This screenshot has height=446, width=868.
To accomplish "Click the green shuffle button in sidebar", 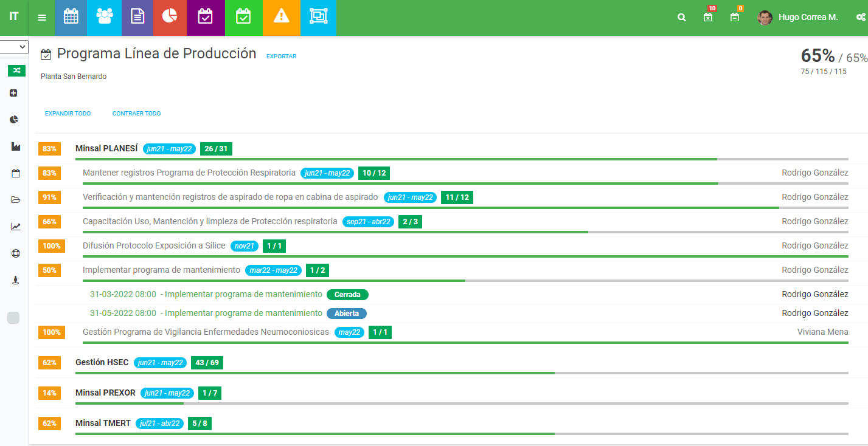I will pyautogui.click(x=16, y=70).
